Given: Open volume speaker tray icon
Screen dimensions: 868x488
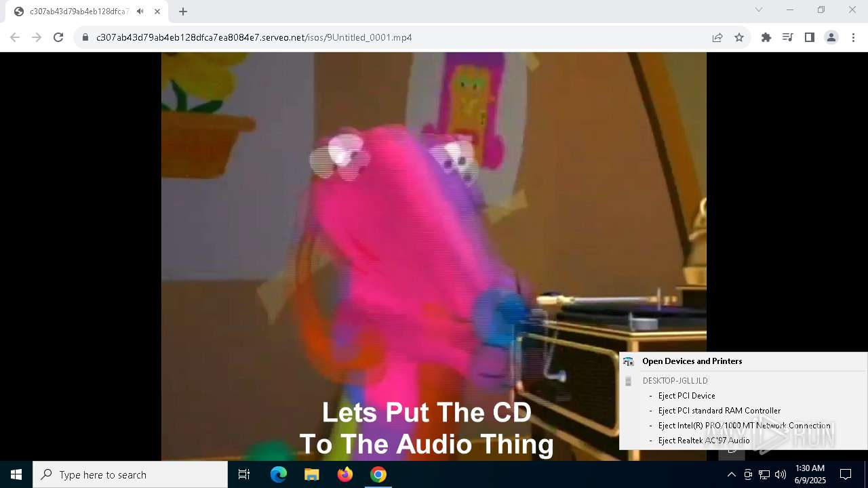Looking at the screenshot, I should point(781,474).
